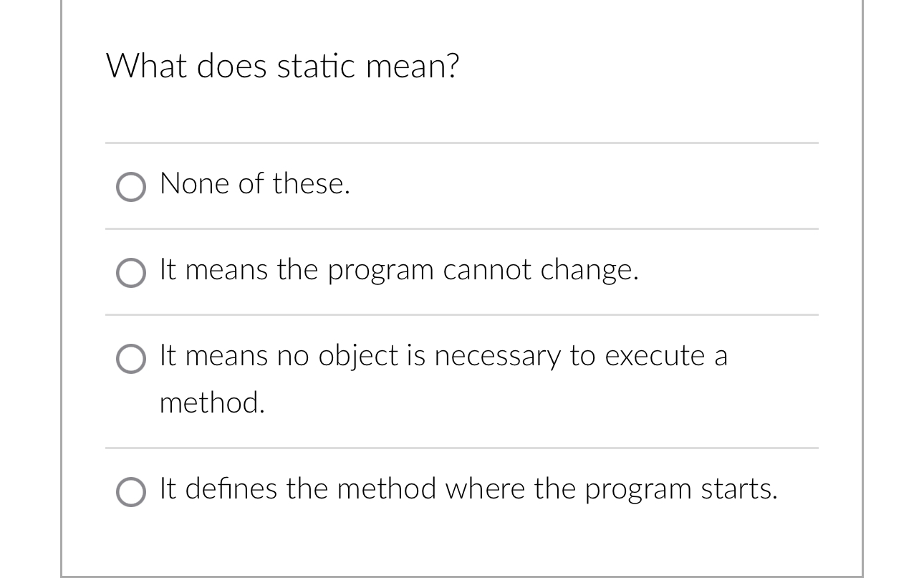Click the word 'cannot' in second answer
The width and height of the screenshot is (924, 578).
point(486,270)
